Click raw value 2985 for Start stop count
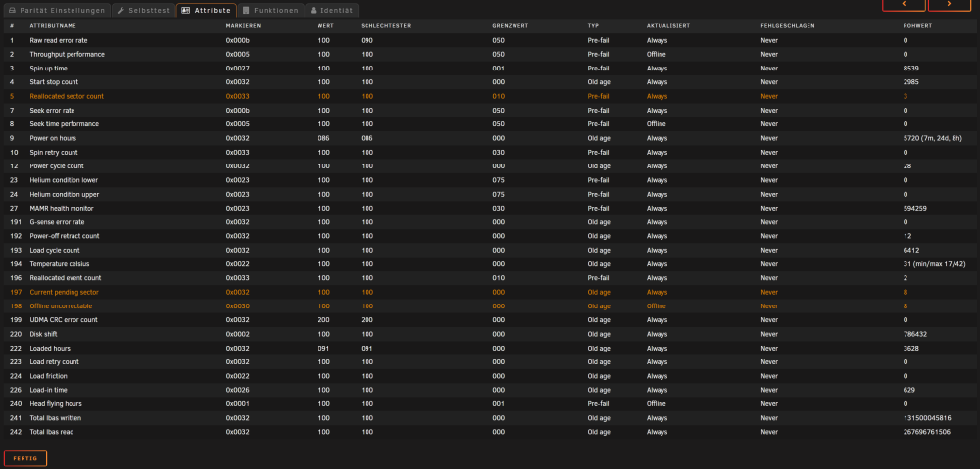 pos(910,82)
